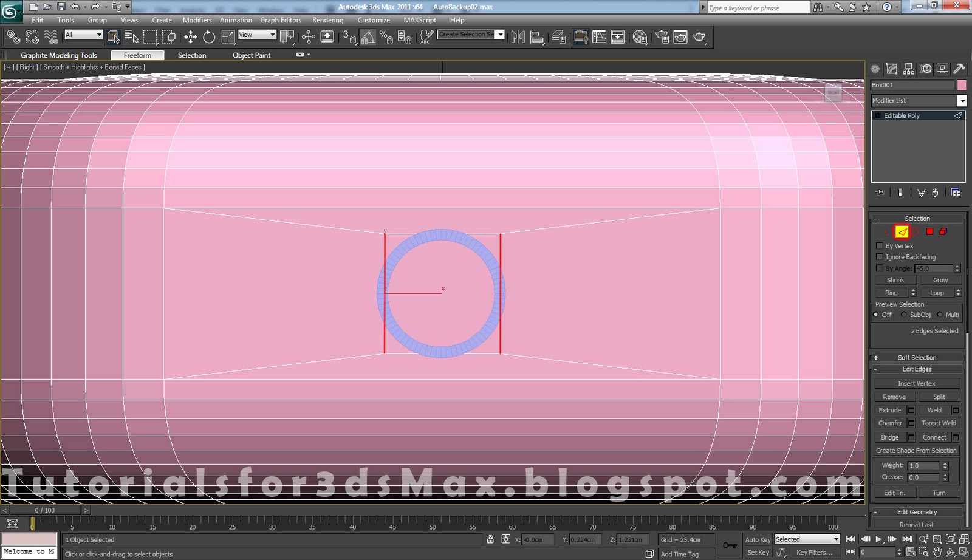The height and width of the screenshot is (560, 972).
Task: Activate the Select Object tool
Action: [113, 36]
